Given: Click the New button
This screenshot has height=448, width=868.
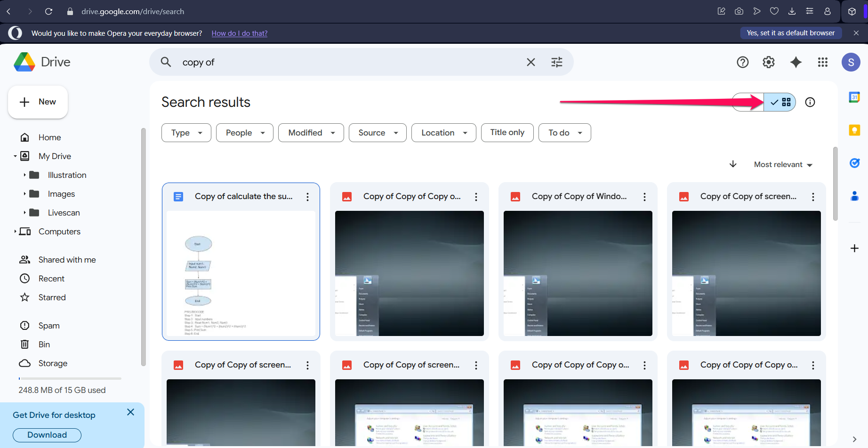Looking at the screenshot, I should click(x=38, y=102).
